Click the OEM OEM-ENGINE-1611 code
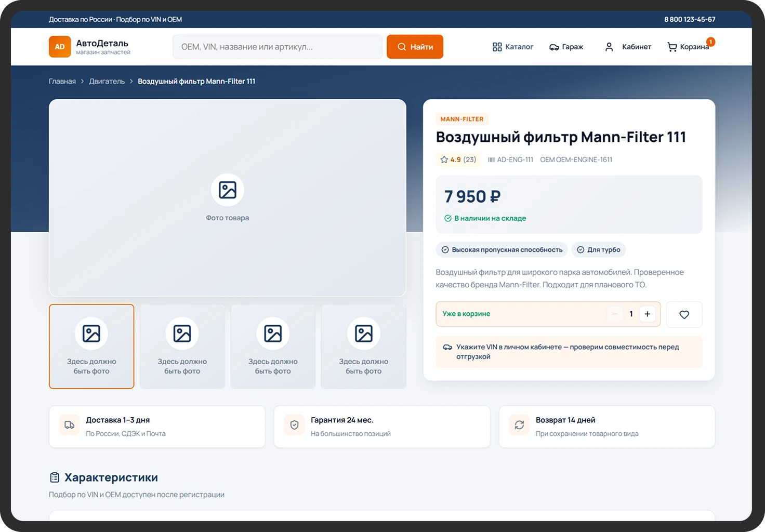765x532 pixels. click(x=576, y=159)
